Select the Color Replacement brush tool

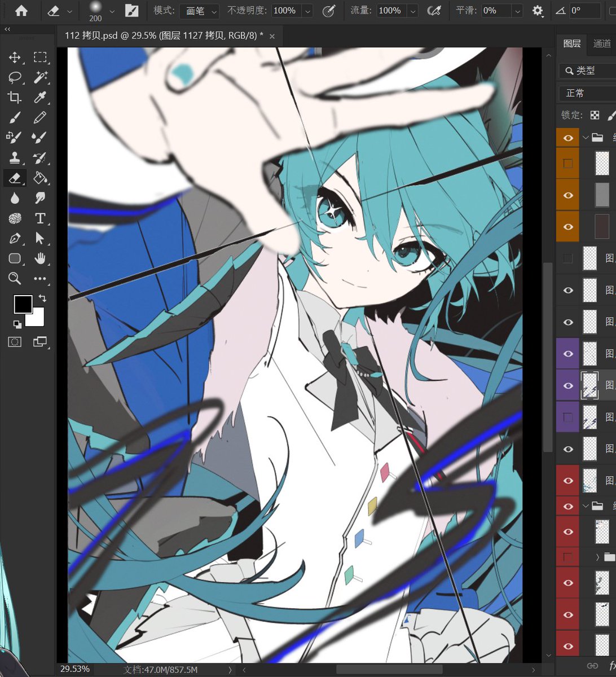(x=15, y=137)
